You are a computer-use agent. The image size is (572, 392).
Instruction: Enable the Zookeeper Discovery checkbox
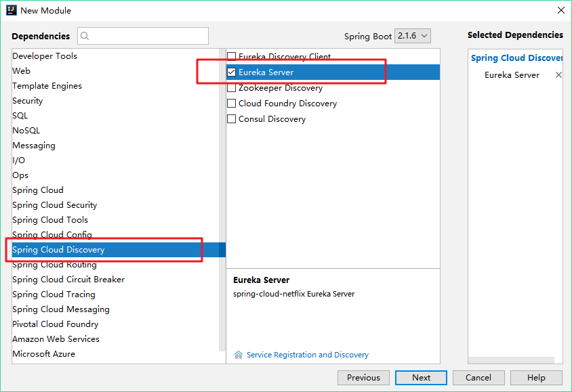coord(231,88)
